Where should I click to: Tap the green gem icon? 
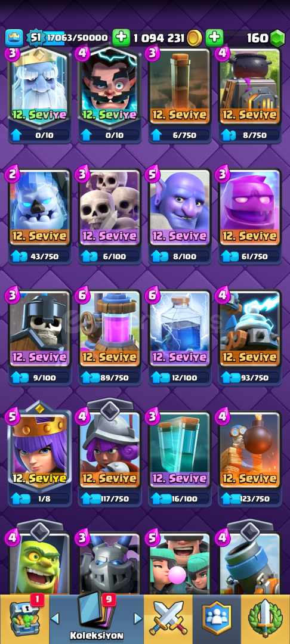coord(277,38)
